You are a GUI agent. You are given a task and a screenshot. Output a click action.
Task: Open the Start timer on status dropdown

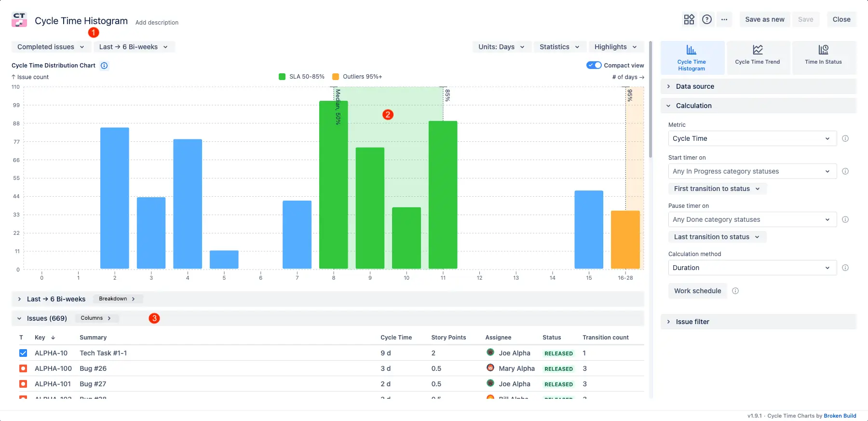(x=752, y=171)
